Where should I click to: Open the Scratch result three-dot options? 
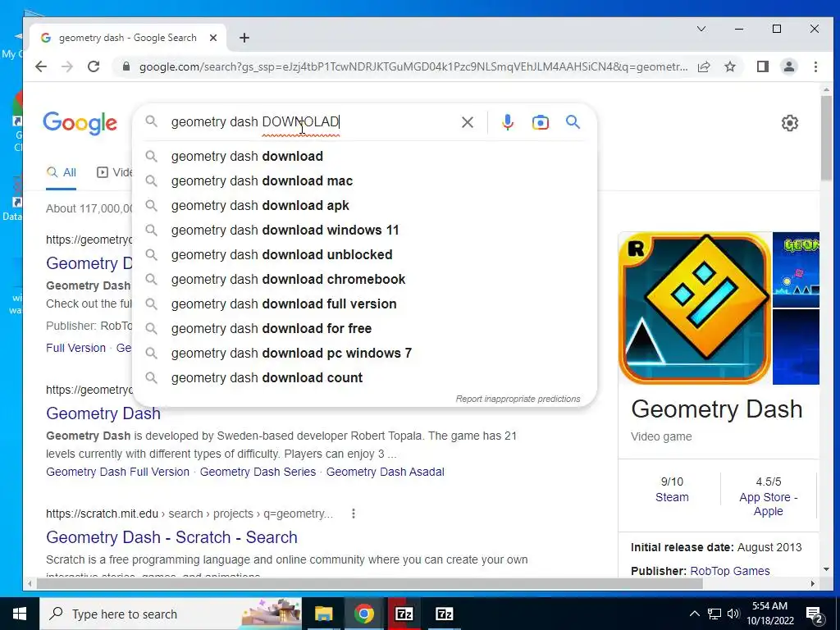(353, 514)
